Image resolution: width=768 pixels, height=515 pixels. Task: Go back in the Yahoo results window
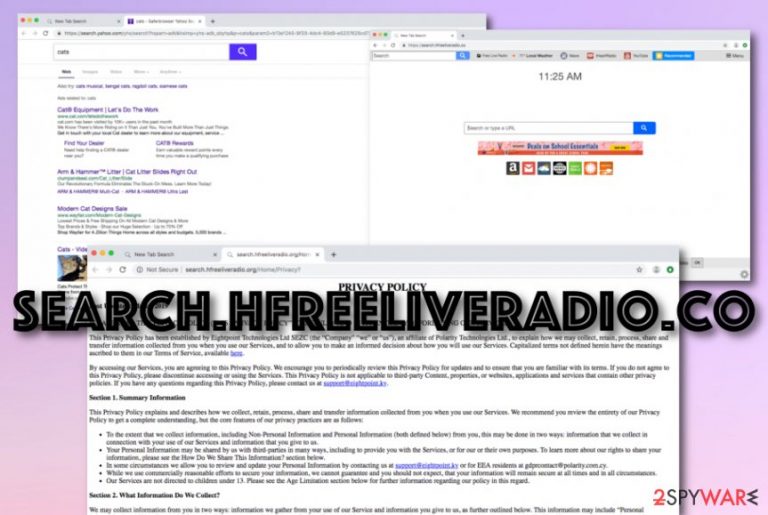coord(24,33)
